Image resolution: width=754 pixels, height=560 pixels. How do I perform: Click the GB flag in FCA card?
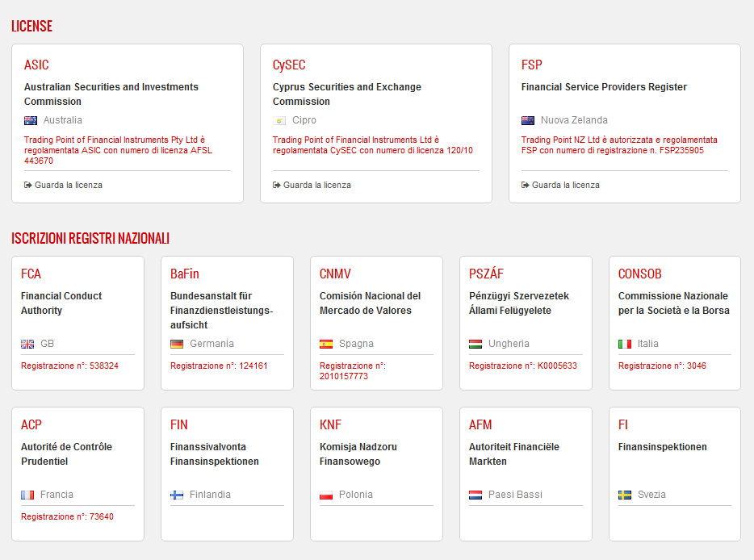[27, 344]
